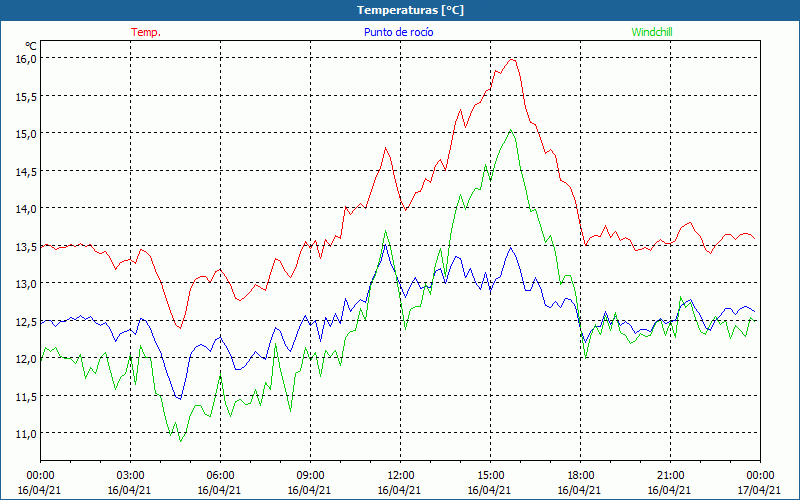This screenshot has height=500, width=800.
Task: Click the 09:00 time axis label
Action: pyautogui.click(x=310, y=476)
